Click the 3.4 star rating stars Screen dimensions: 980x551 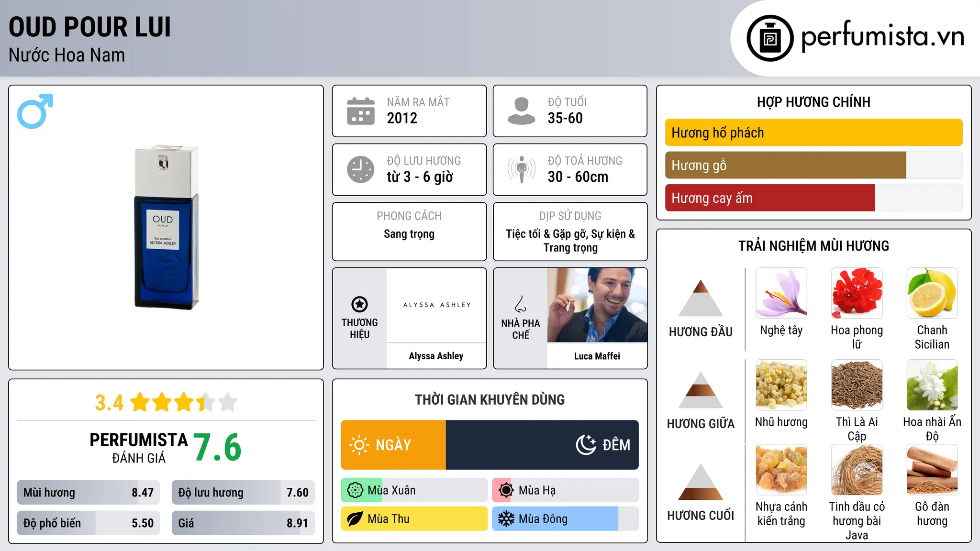click(184, 402)
